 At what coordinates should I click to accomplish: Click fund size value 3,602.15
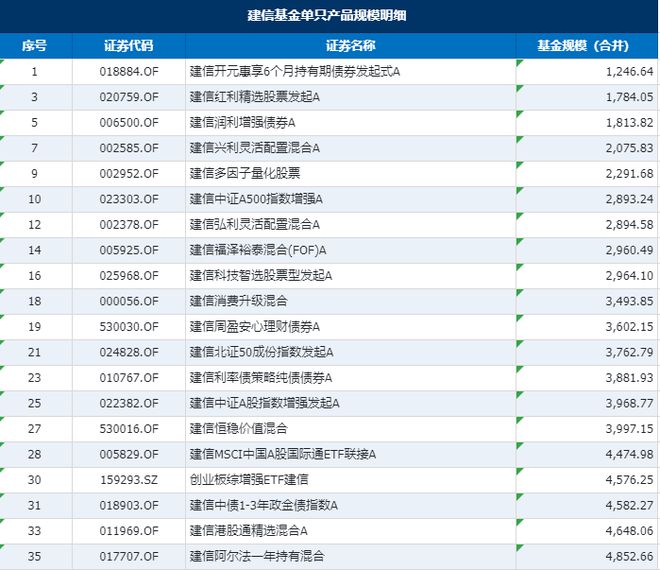click(629, 327)
